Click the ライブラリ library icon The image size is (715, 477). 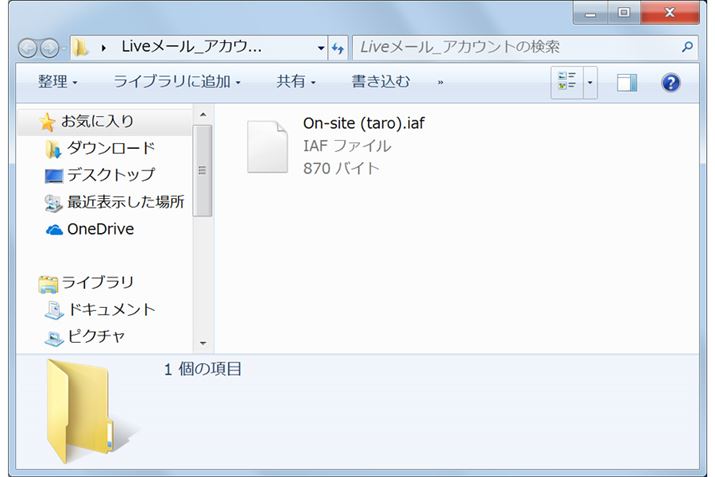(x=48, y=284)
